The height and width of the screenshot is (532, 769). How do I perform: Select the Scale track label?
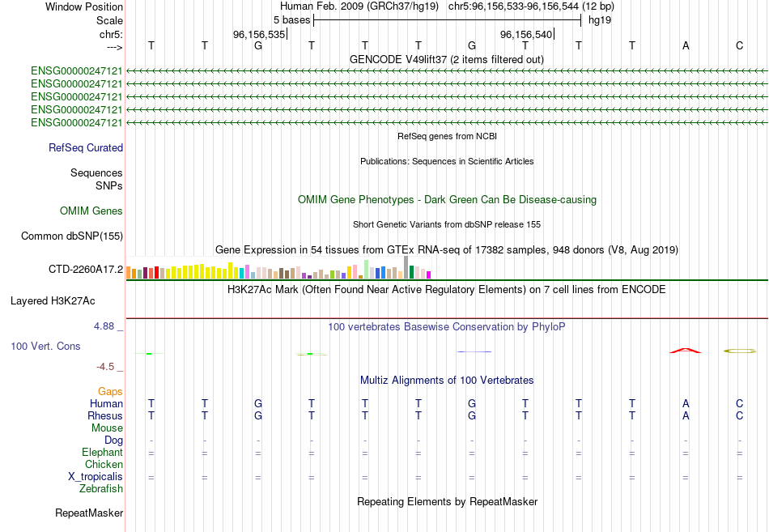click(x=109, y=20)
